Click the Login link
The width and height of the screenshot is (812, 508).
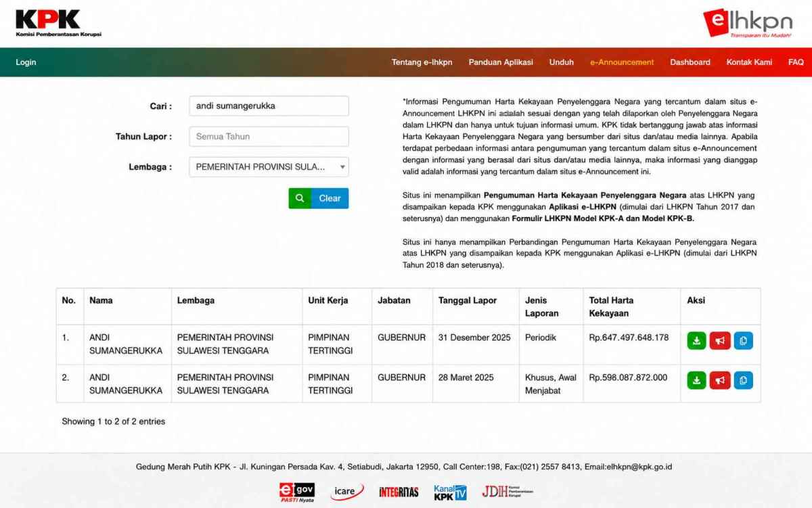pyautogui.click(x=26, y=62)
